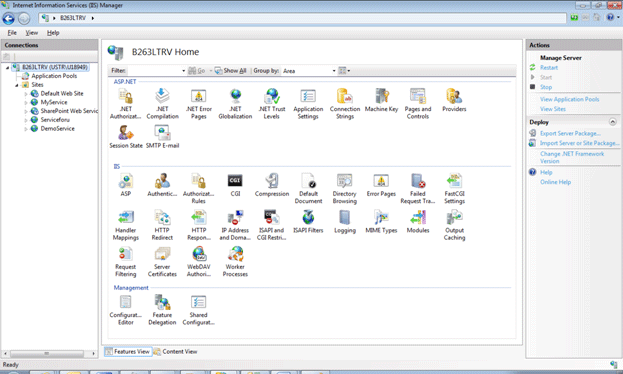Open the CGI feature
This screenshot has width=623, height=374.
click(x=235, y=185)
